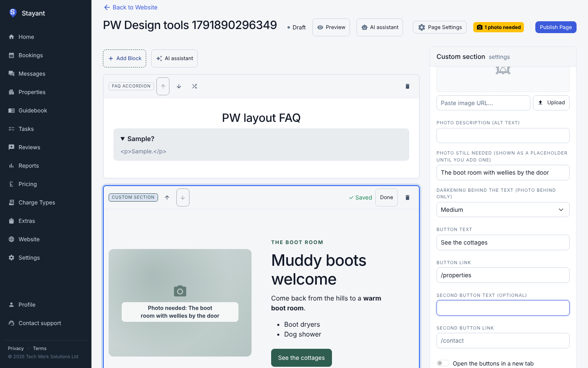Move FAQ Accordion block up
Viewport: 588px width, 368px height.
click(163, 86)
